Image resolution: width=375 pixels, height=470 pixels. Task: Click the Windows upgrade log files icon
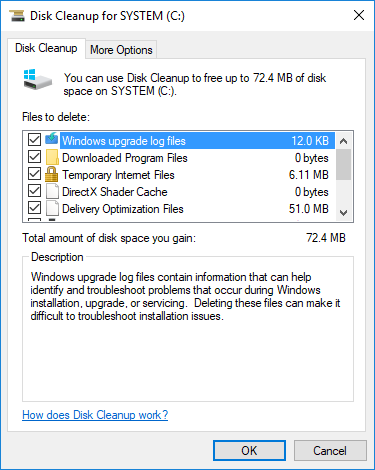click(52, 139)
